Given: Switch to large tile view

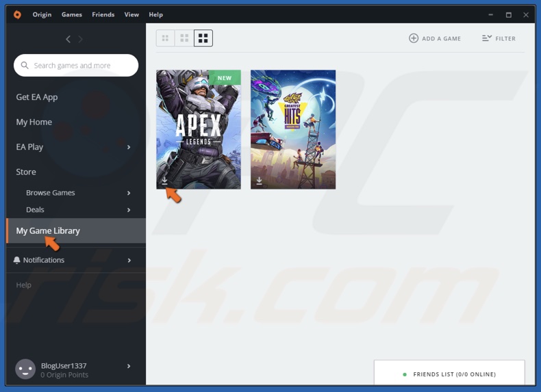Looking at the screenshot, I should click(x=203, y=38).
